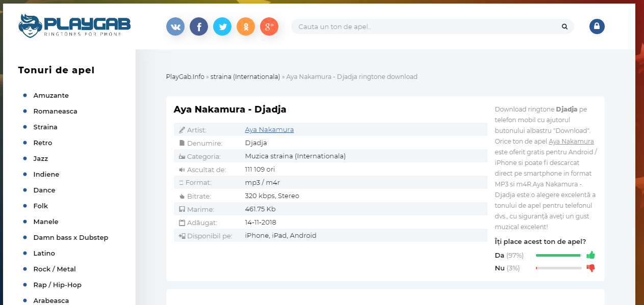Click the '461.75 Kb' size value
Image resolution: width=644 pixels, height=305 pixels.
pos(261,209)
